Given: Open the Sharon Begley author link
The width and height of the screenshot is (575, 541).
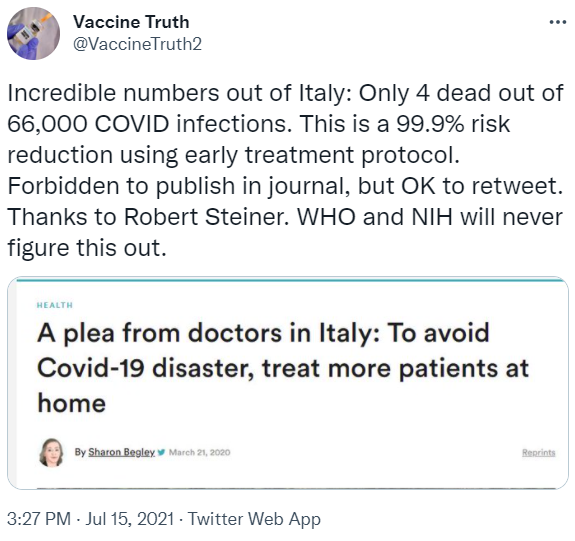Looking at the screenshot, I should [121, 452].
